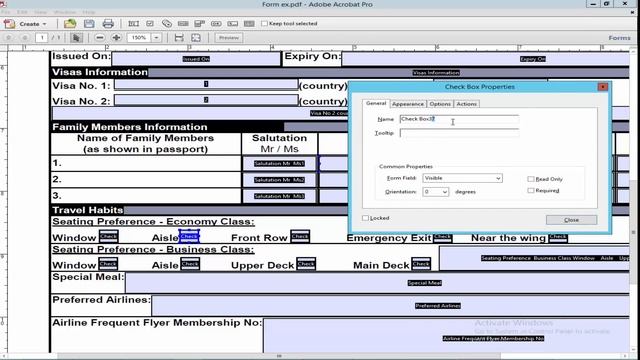This screenshot has height=360, width=640.
Task: Click the Save floppy disk icon
Action: [x=89, y=24]
